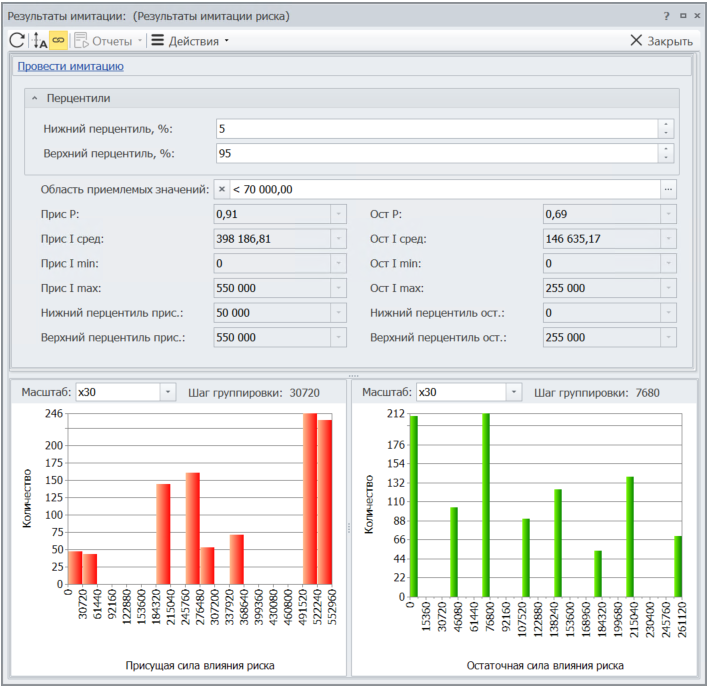
Task: Click the Провести имитацию link
Action: [x=70, y=66]
